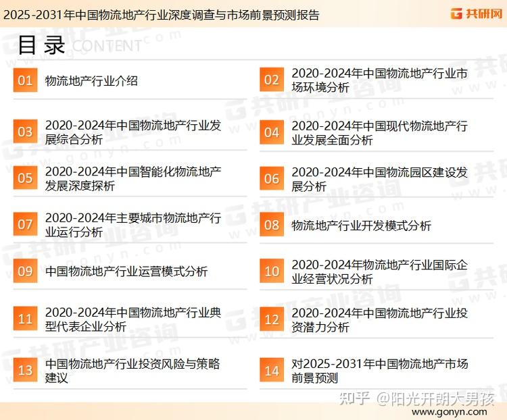The image size is (507, 420).
Task: Click the orange 04 number badge
Action: pos(272,132)
